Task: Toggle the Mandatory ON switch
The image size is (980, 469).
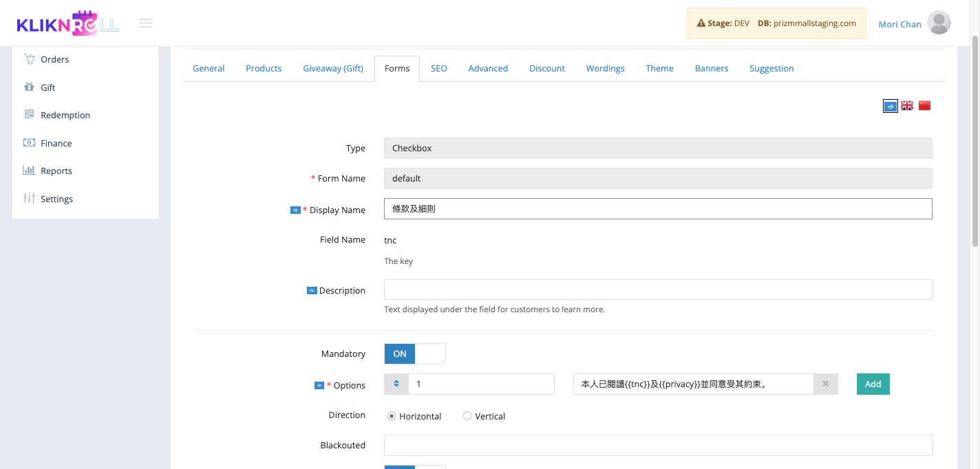Action: pyautogui.click(x=415, y=353)
